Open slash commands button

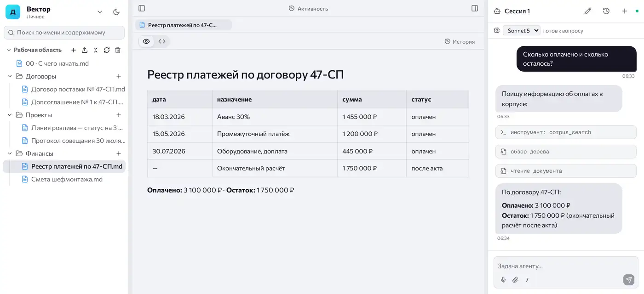(527, 280)
